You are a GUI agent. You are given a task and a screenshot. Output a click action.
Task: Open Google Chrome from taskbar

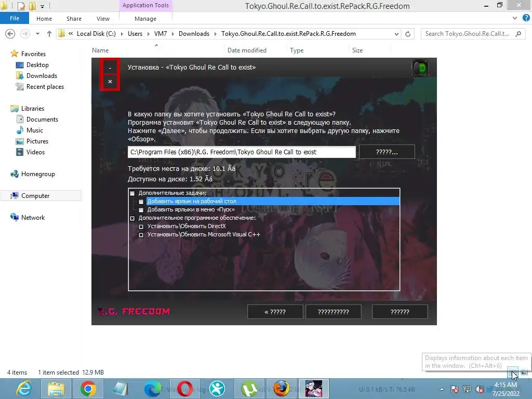tap(88, 389)
